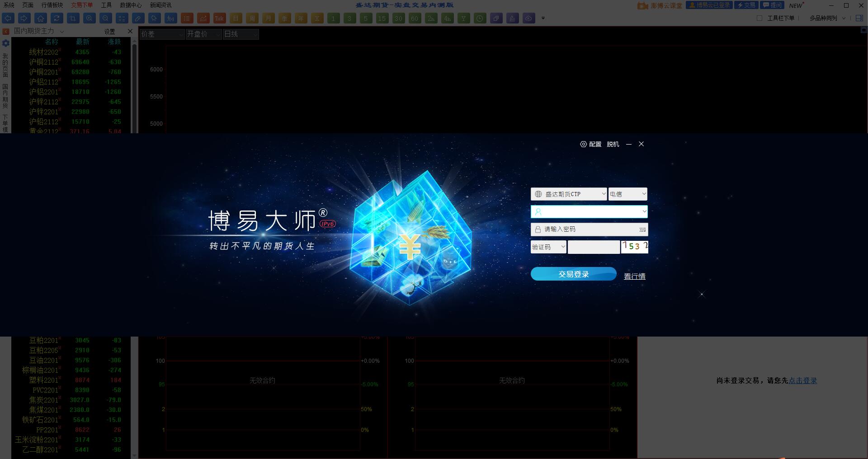Open the 工具 menu
Image resolution: width=868 pixels, height=459 pixels.
click(x=107, y=5)
